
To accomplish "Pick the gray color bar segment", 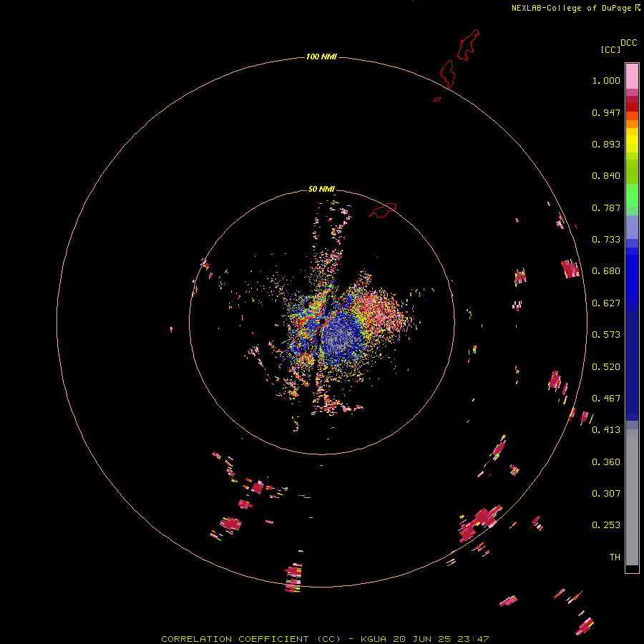I will (632, 497).
